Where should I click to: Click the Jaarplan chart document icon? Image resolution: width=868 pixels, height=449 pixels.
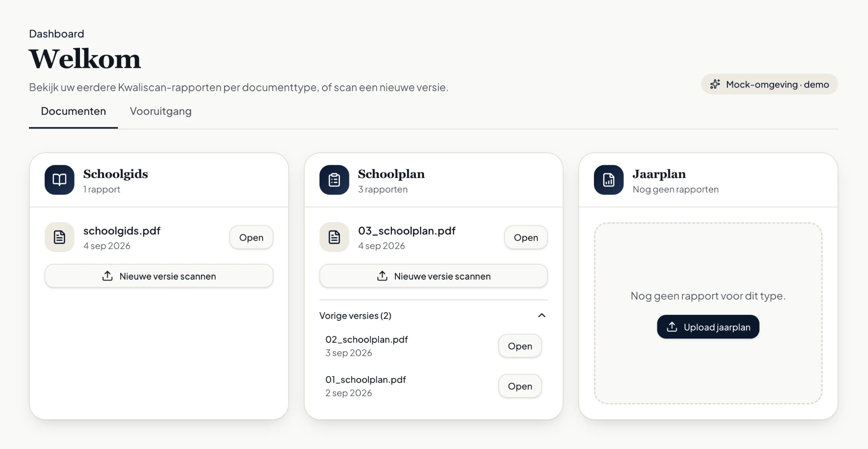pos(609,180)
